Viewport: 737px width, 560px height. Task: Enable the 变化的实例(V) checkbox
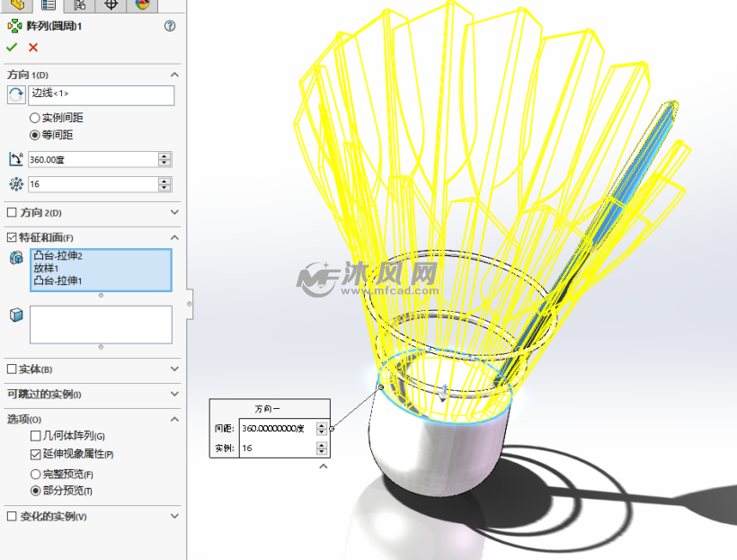click(12, 516)
